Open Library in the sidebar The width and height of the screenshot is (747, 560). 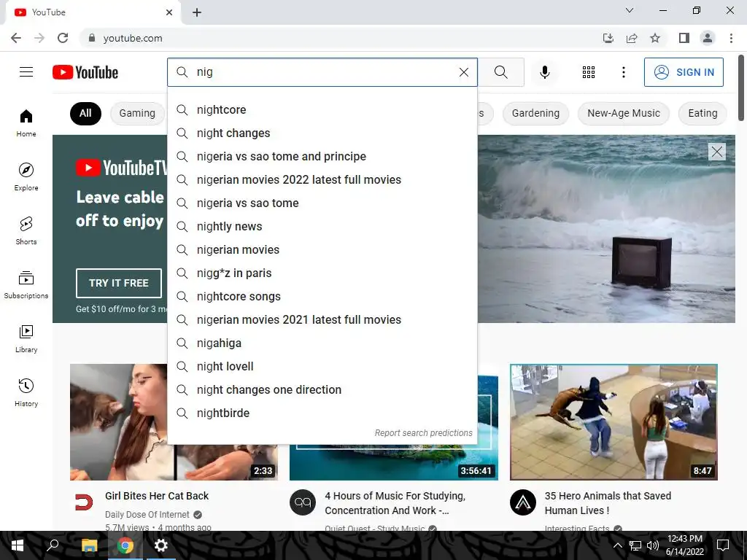point(26,338)
